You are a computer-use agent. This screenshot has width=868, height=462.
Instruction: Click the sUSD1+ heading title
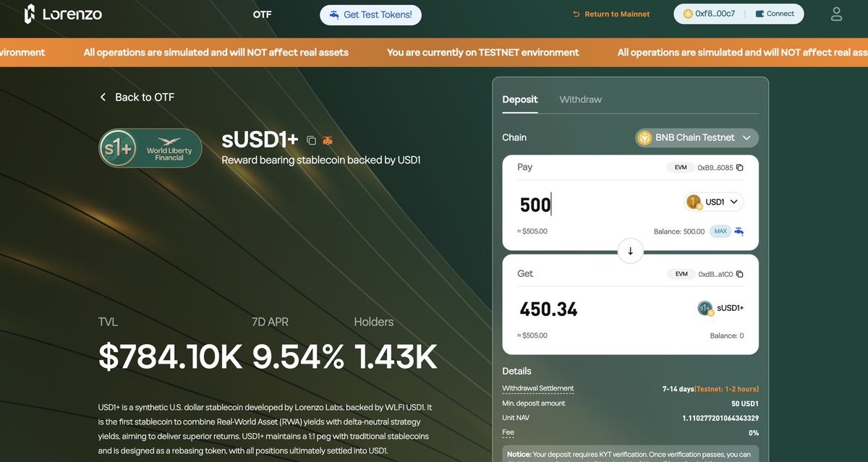(x=260, y=140)
